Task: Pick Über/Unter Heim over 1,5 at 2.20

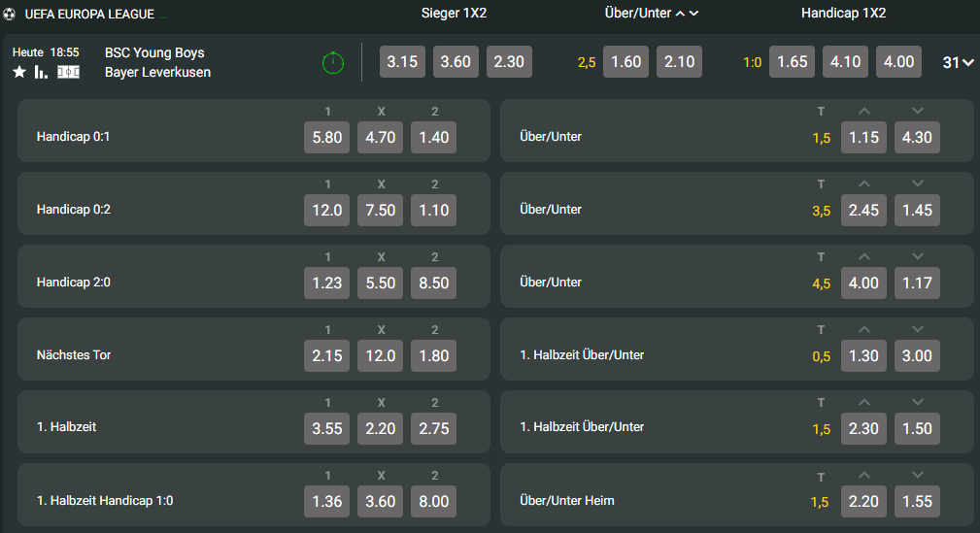Action: point(863,501)
